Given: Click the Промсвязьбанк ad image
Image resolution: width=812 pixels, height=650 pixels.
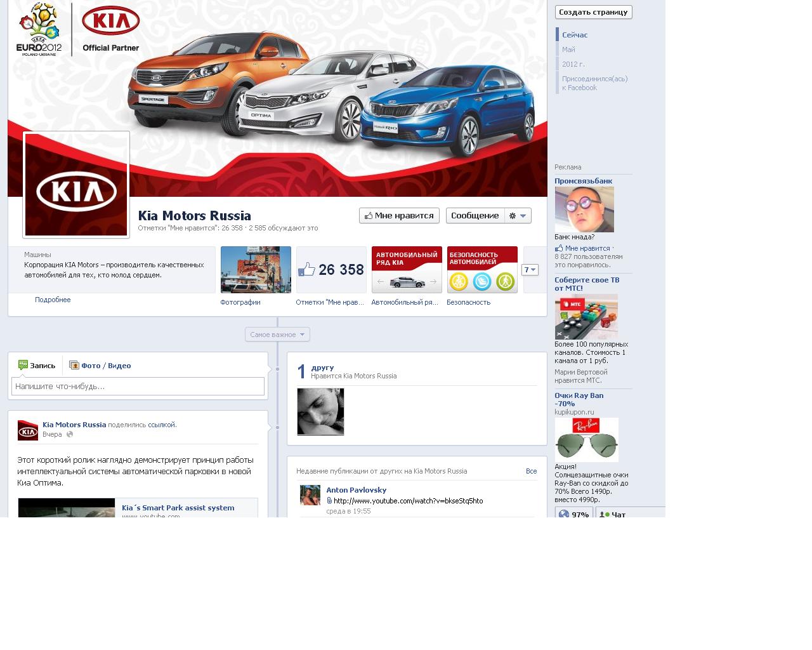Looking at the screenshot, I should [584, 209].
